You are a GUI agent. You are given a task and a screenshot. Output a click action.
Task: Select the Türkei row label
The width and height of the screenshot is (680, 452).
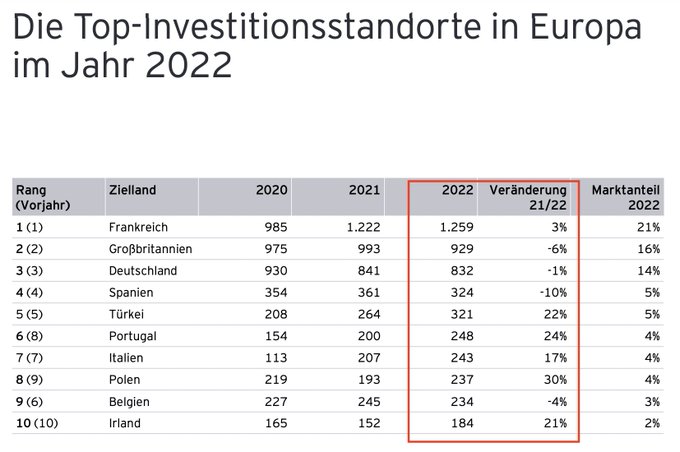pos(126,314)
